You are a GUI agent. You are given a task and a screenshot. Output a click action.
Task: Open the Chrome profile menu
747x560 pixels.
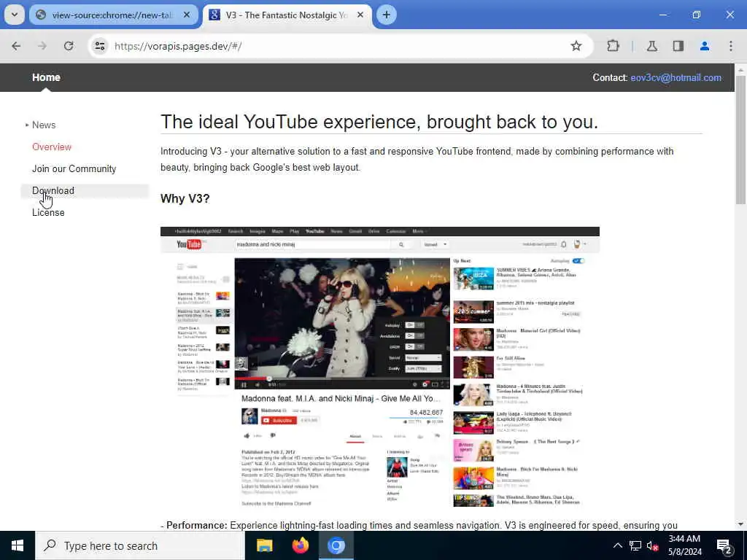pyautogui.click(x=704, y=46)
